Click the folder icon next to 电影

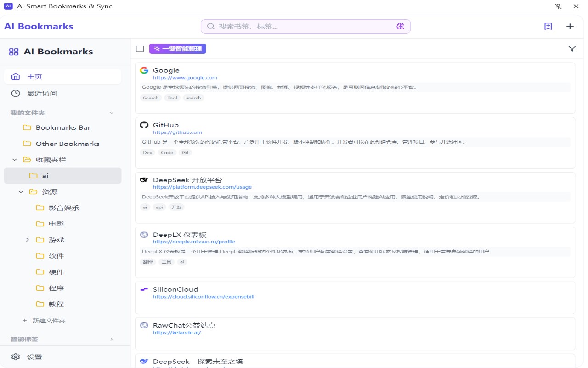40,224
